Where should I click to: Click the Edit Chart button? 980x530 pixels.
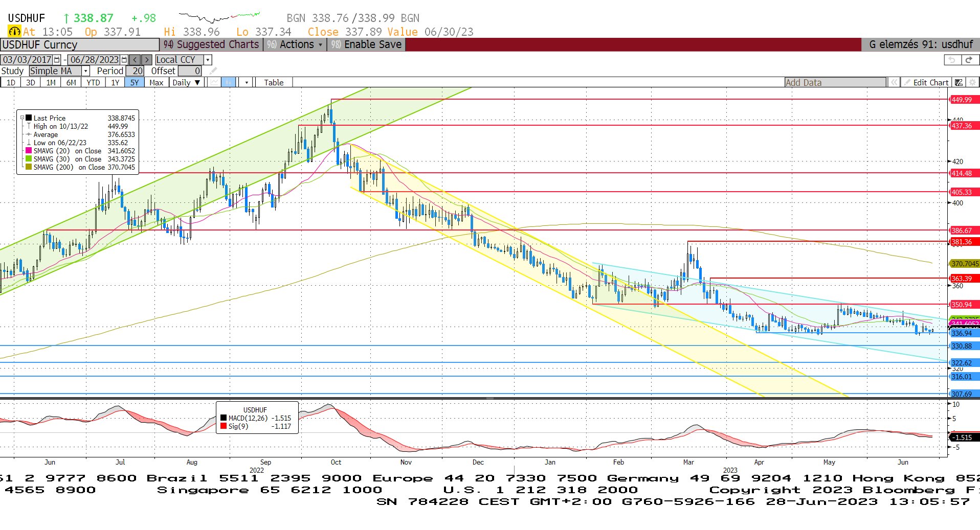point(926,82)
